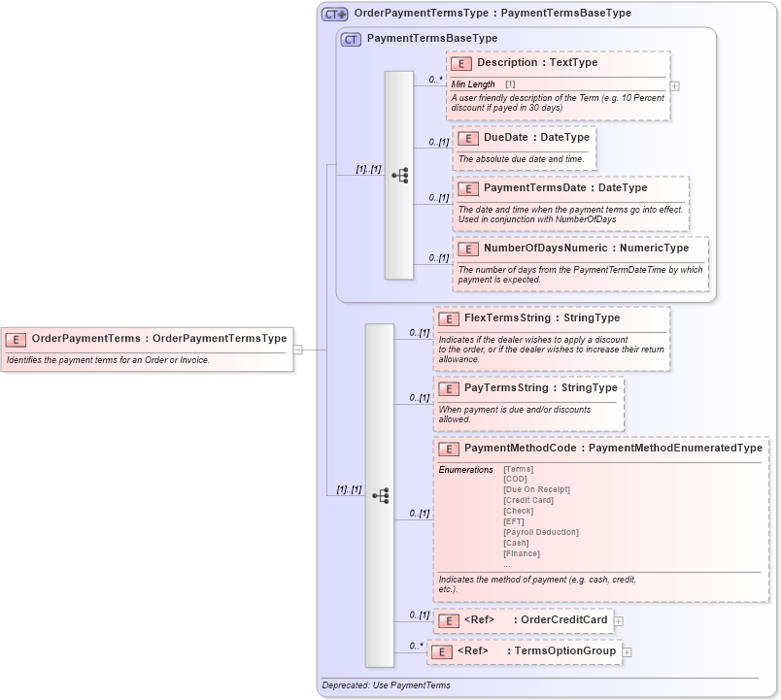This screenshot has width=781, height=700.
Task: Click the [Terms] enumeration value
Action: [x=518, y=469]
